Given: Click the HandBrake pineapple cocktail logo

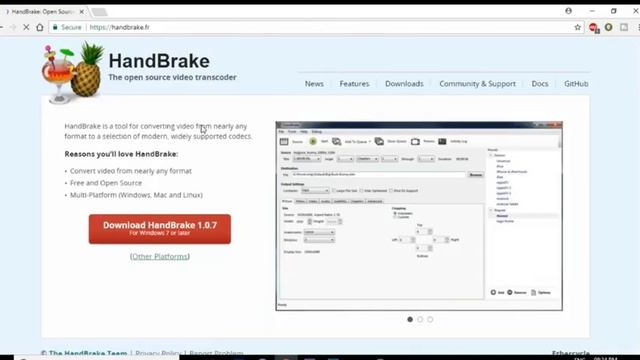Looking at the screenshot, I should [73, 72].
